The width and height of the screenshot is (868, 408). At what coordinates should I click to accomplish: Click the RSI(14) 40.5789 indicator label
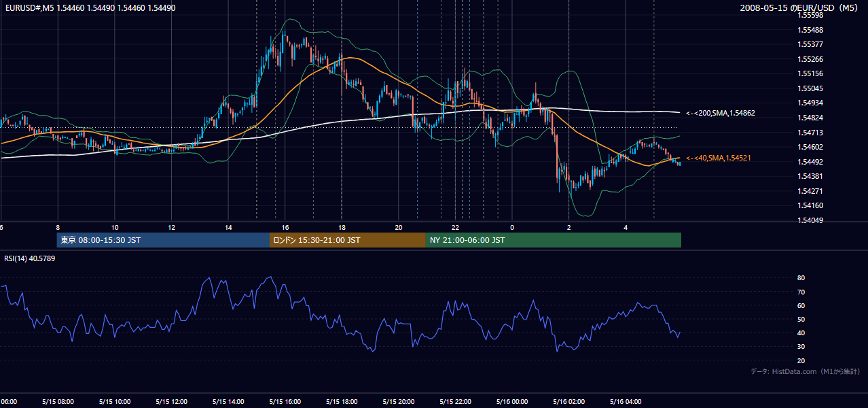[x=30, y=258]
